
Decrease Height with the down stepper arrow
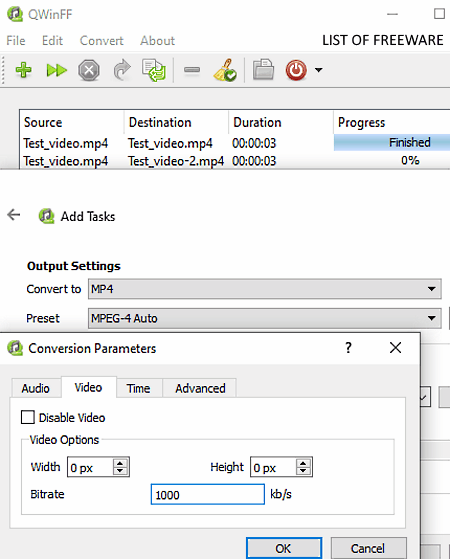(303, 471)
